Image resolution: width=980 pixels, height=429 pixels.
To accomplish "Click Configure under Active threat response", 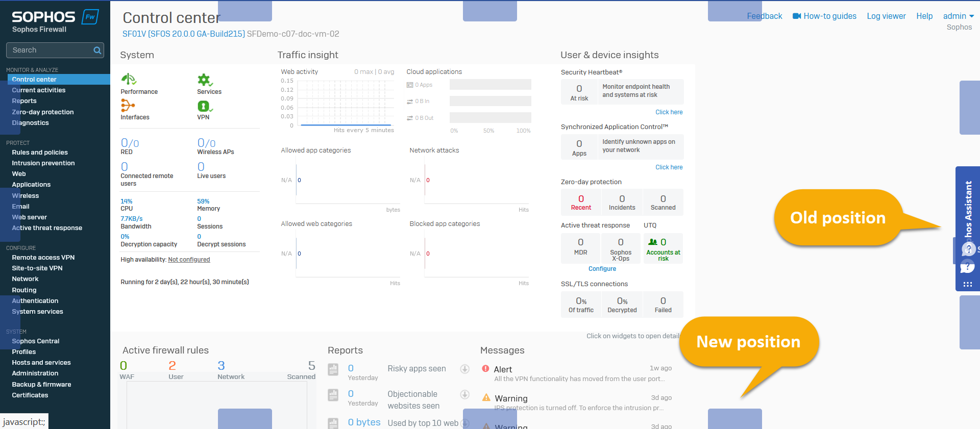I will pos(602,269).
